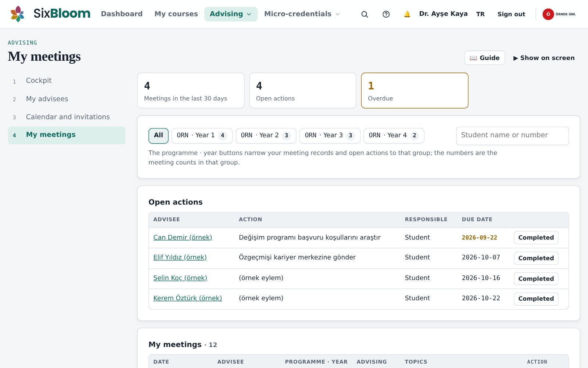Viewport: 588px width, 368px height.
Task: Filter by ORN · Year 3
Action: (x=330, y=135)
